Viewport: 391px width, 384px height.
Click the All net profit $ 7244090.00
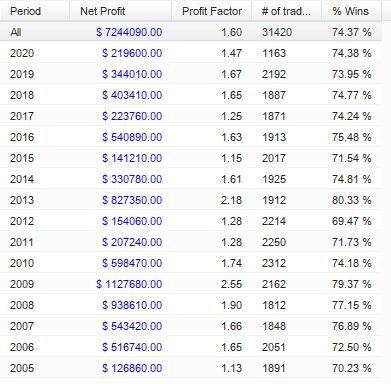(x=129, y=32)
